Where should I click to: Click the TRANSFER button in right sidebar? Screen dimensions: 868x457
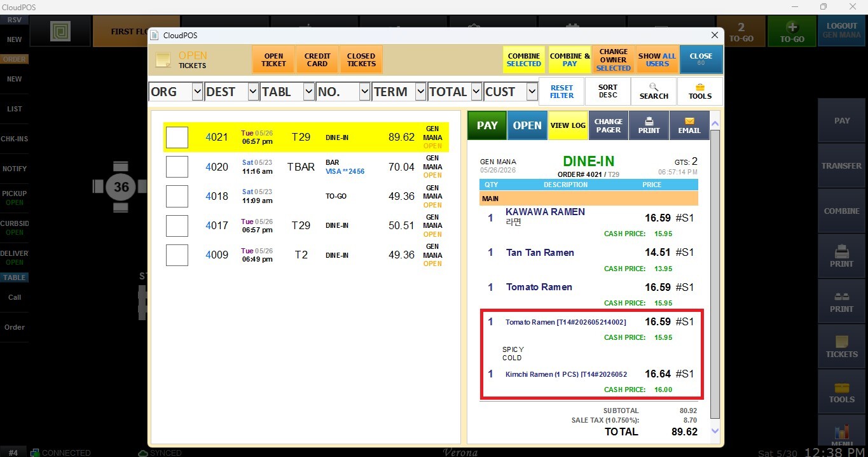[x=842, y=165]
